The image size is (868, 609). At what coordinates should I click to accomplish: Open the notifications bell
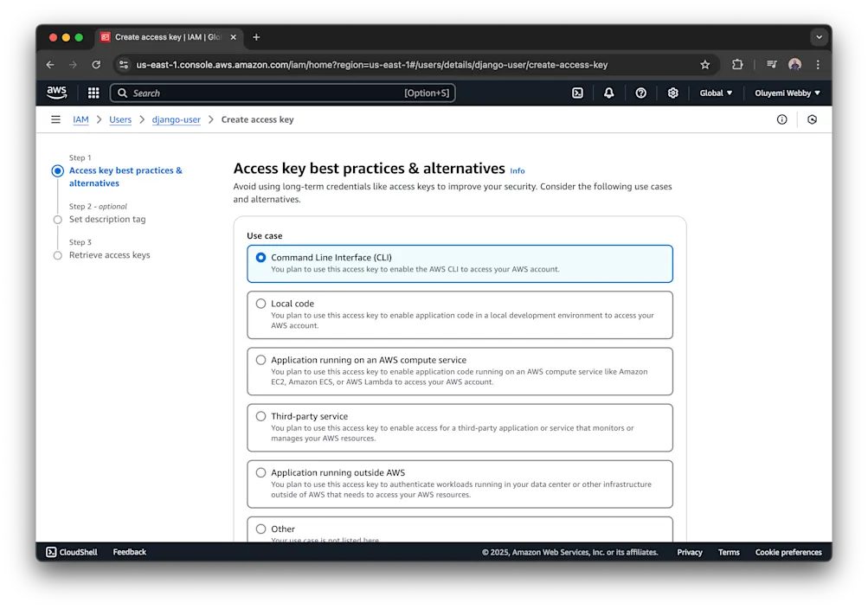coord(609,93)
